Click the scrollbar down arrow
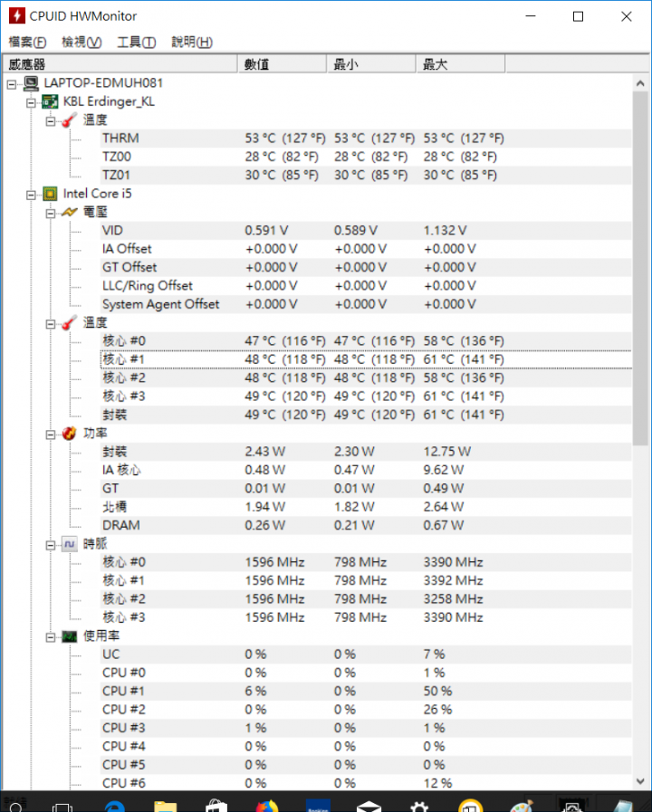The height and width of the screenshot is (812, 652). [x=640, y=781]
